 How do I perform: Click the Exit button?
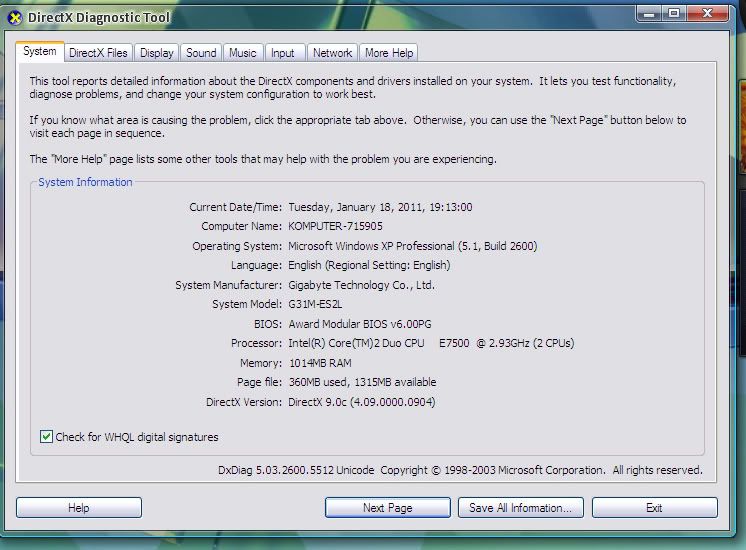tap(655, 508)
